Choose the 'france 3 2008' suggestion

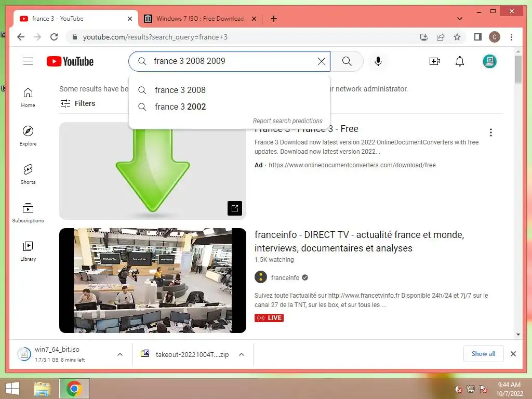click(x=229, y=90)
